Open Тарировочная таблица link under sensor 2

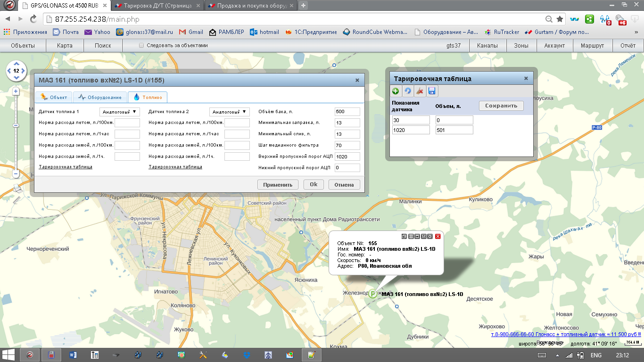tap(175, 167)
